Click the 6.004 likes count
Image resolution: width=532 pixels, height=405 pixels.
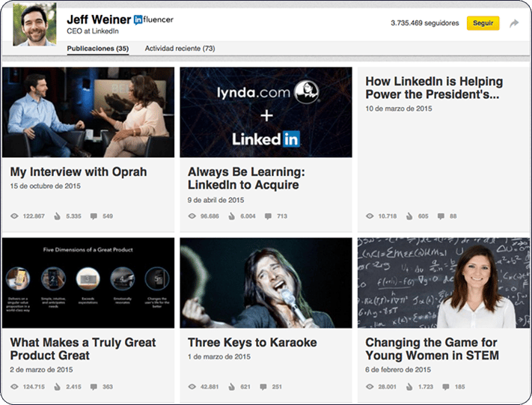(x=248, y=216)
